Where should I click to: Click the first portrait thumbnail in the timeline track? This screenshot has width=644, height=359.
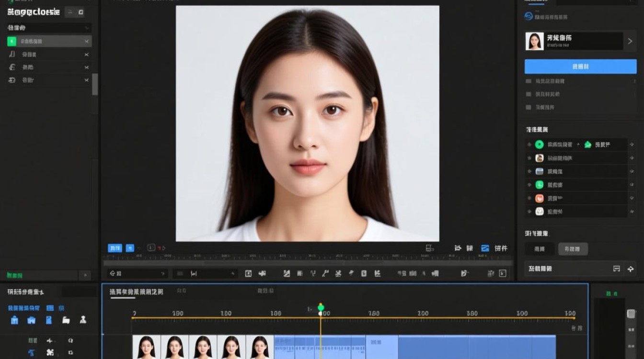(x=147, y=347)
